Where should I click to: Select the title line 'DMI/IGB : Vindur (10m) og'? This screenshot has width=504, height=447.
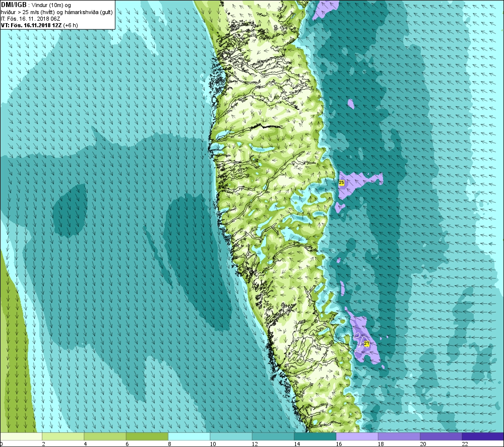[36, 5]
